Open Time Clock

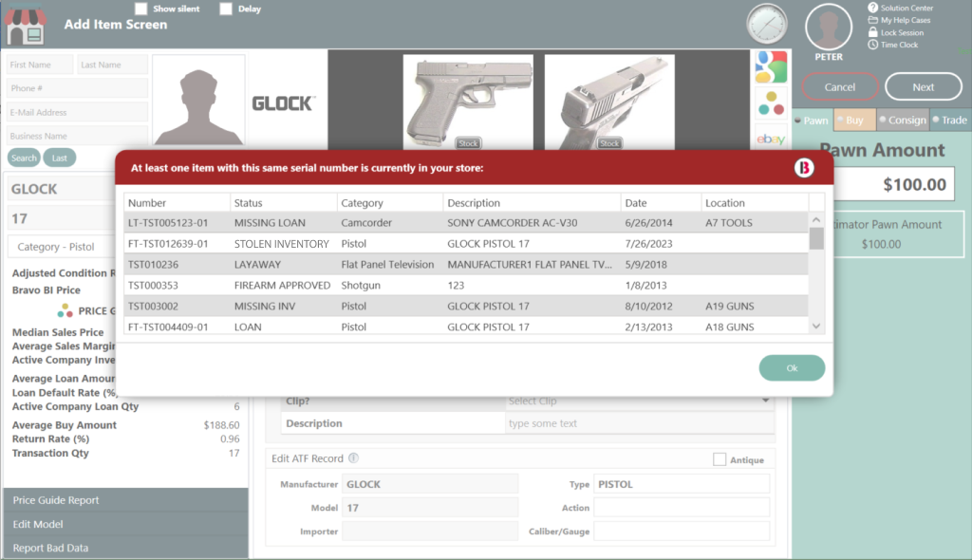(892, 45)
